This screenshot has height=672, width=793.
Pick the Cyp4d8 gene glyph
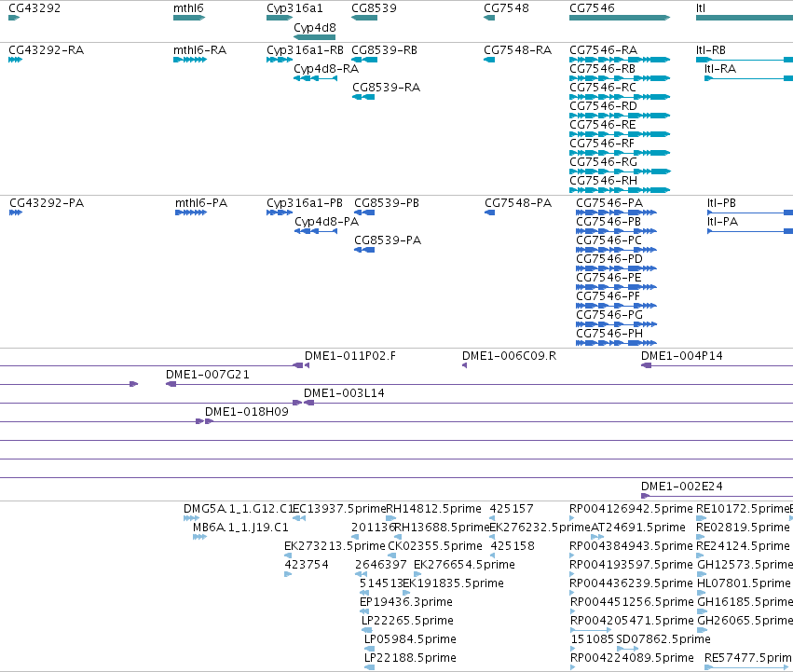(314, 37)
